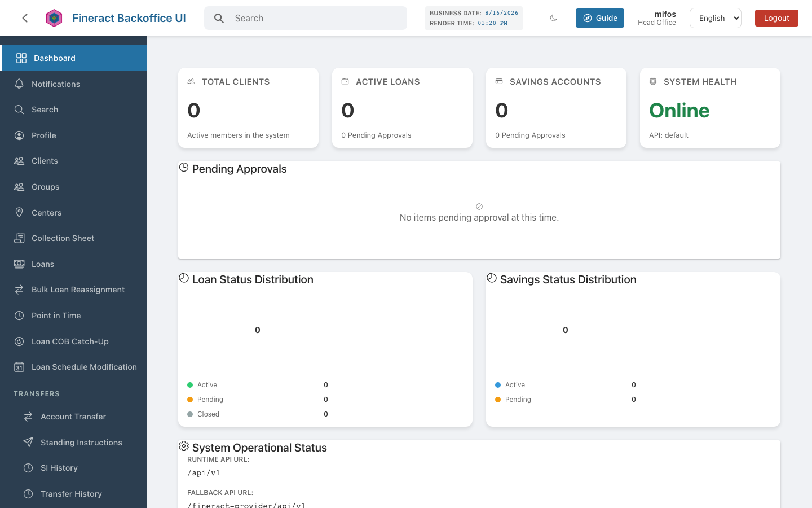Image resolution: width=812 pixels, height=508 pixels.
Task: Click the orange Pending savings legend dot
Action: (498, 400)
